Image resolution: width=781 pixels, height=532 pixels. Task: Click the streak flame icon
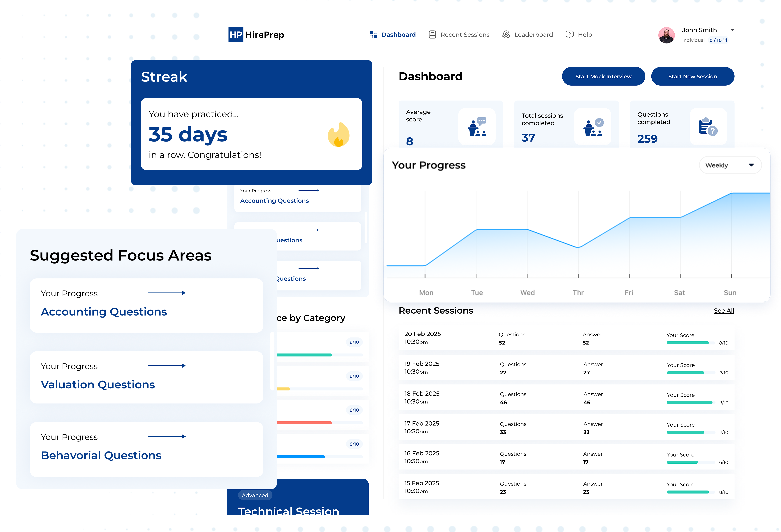coord(339,134)
